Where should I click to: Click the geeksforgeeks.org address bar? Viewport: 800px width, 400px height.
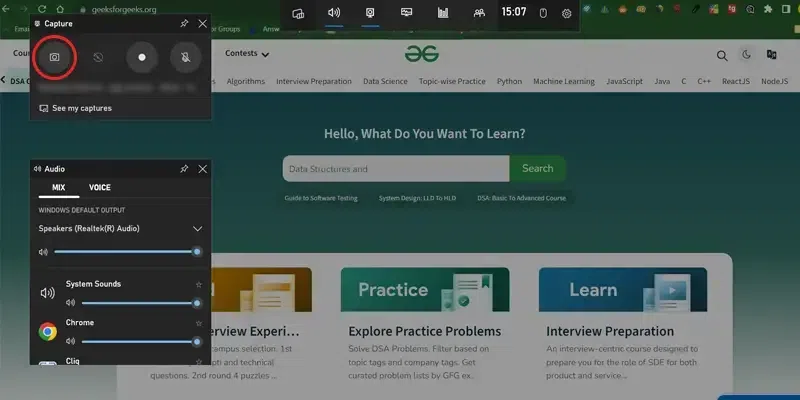point(124,10)
